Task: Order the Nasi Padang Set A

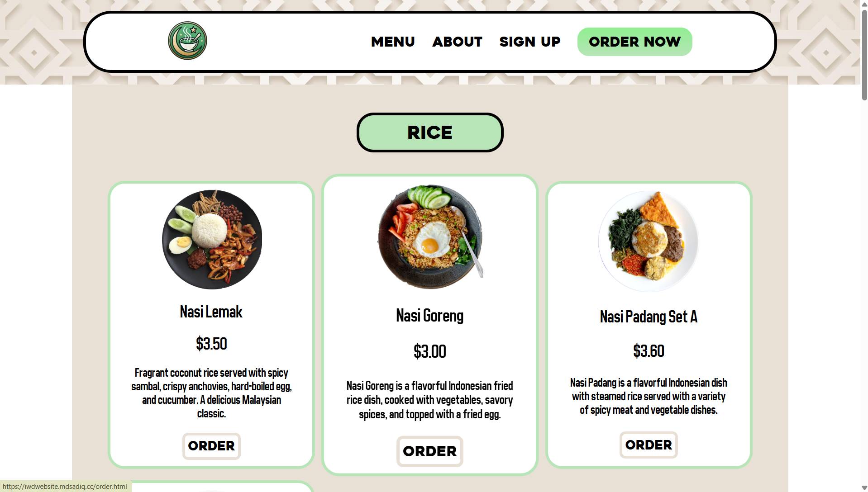Action: coord(649,445)
